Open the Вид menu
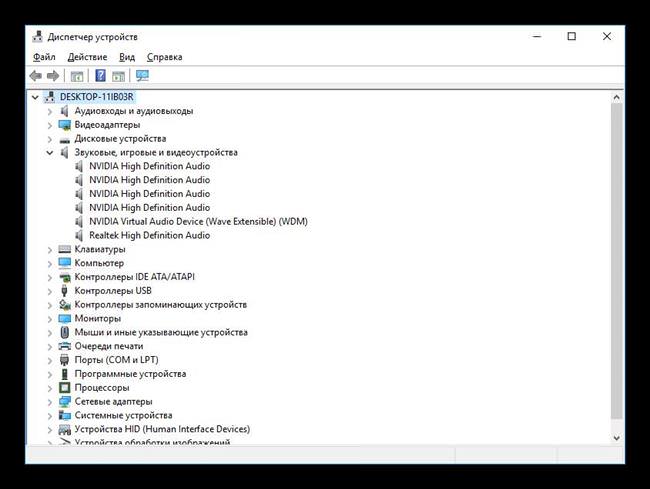Screen dimensions: 650x489 coord(127,57)
